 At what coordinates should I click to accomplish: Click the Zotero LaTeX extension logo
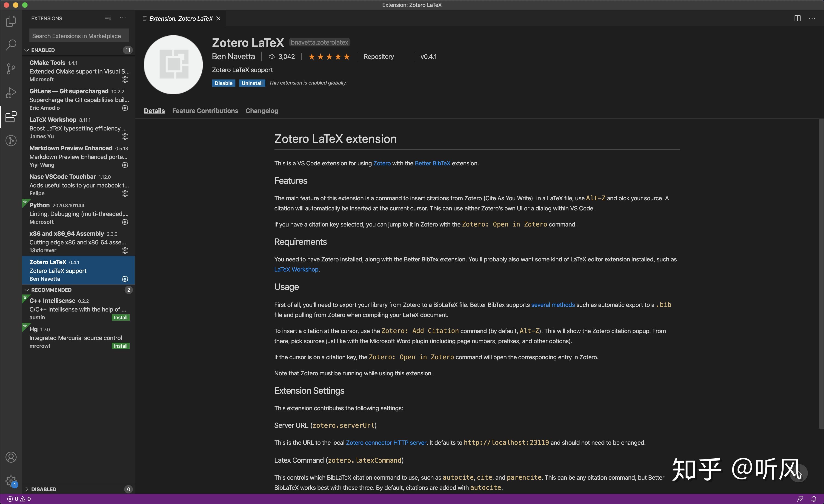click(173, 65)
